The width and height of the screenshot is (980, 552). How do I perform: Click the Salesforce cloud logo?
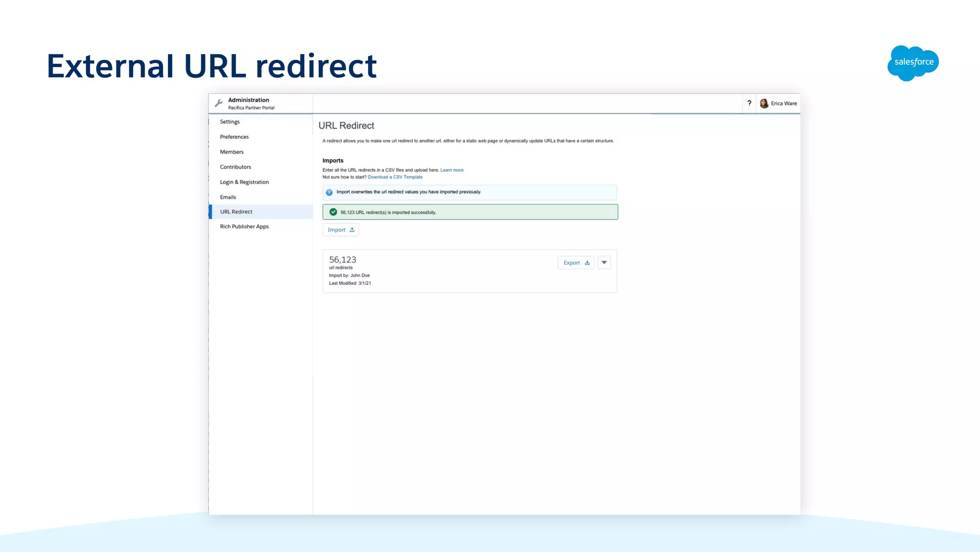(x=913, y=63)
